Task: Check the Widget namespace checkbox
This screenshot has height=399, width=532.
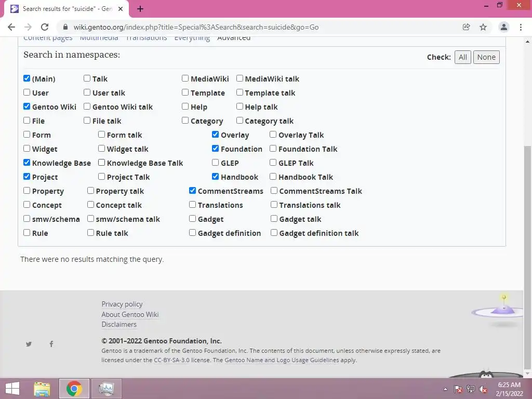Action: [x=27, y=148]
